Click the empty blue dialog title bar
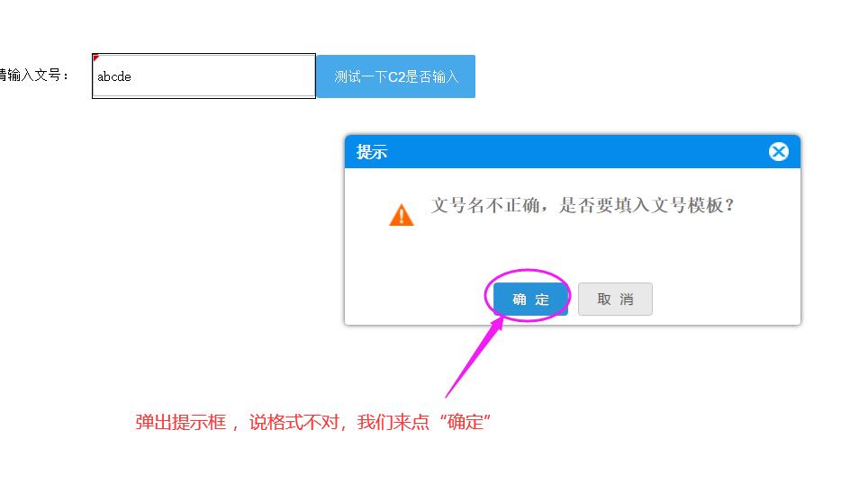 pyautogui.click(x=575, y=152)
